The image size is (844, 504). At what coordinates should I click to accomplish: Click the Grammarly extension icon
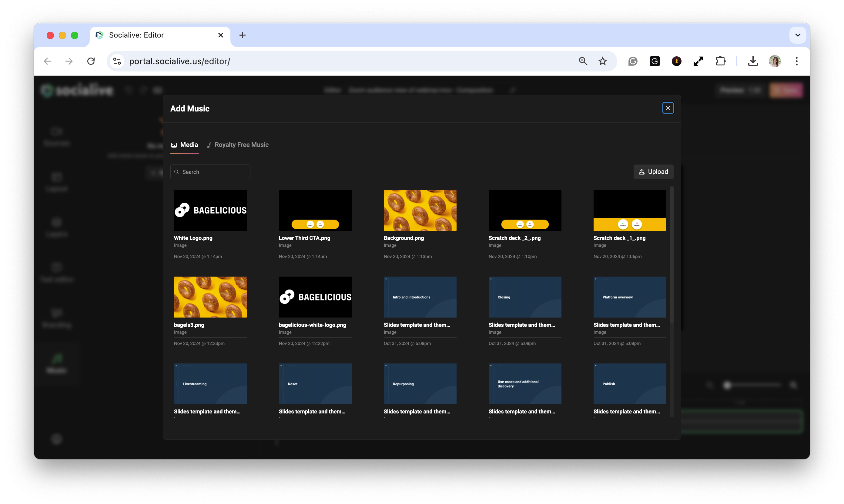(633, 61)
